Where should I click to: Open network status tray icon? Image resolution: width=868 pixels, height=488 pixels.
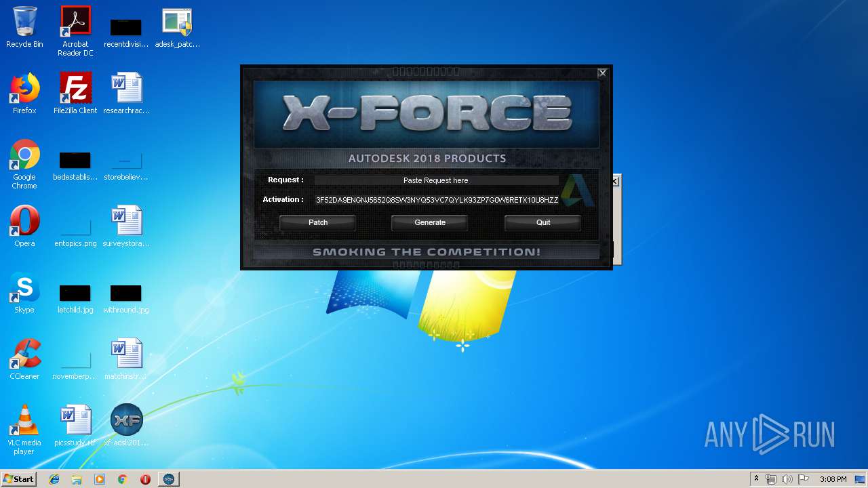tap(771, 479)
